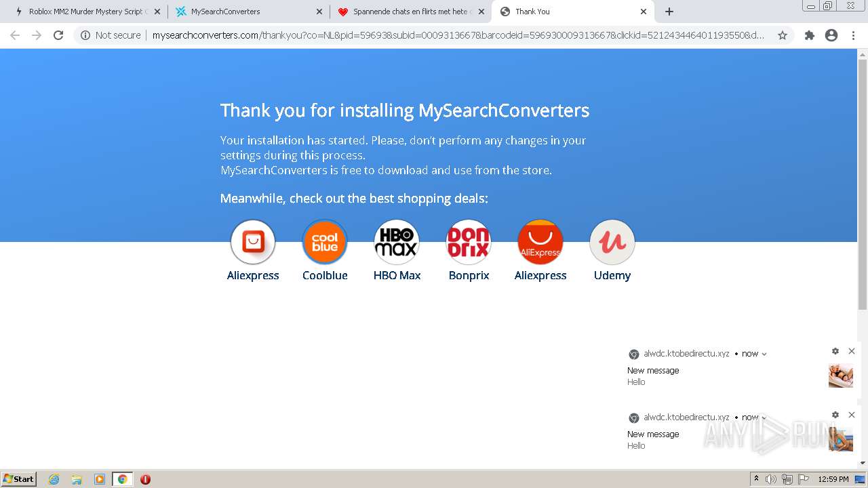
Task: Click the 12:59 PM taskbar clock
Action: pos(833,479)
